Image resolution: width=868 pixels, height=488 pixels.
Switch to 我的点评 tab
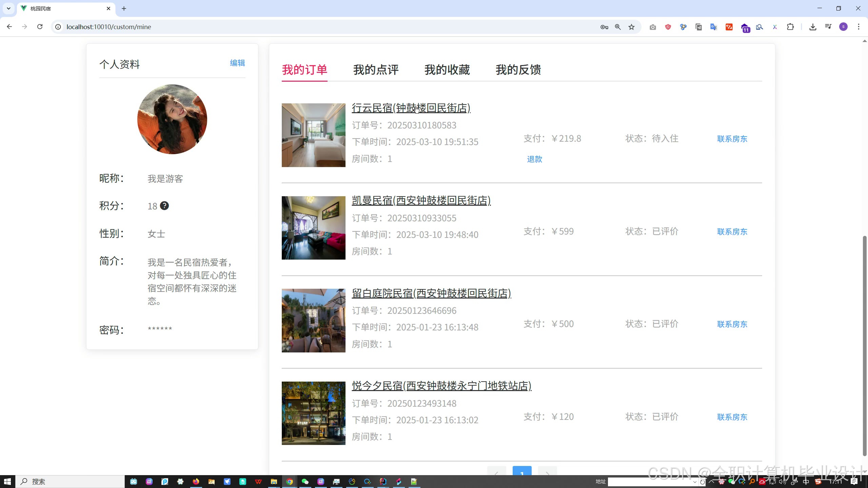[x=376, y=70]
